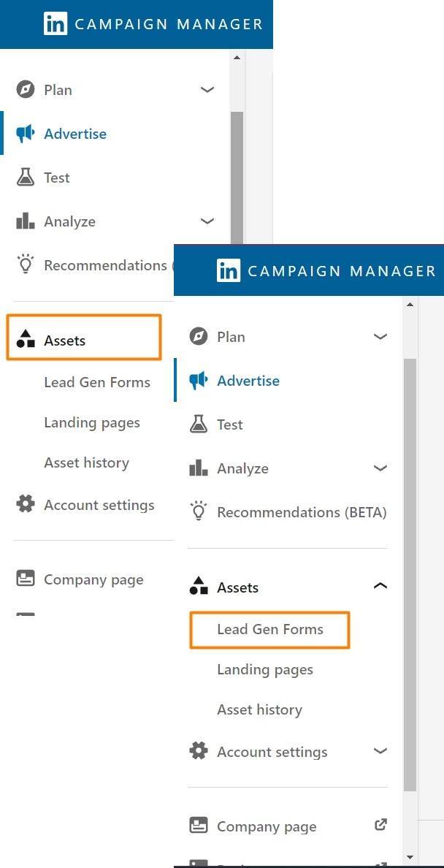Go to Landing pages
This screenshot has height=868, width=444.
pyautogui.click(x=264, y=669)
